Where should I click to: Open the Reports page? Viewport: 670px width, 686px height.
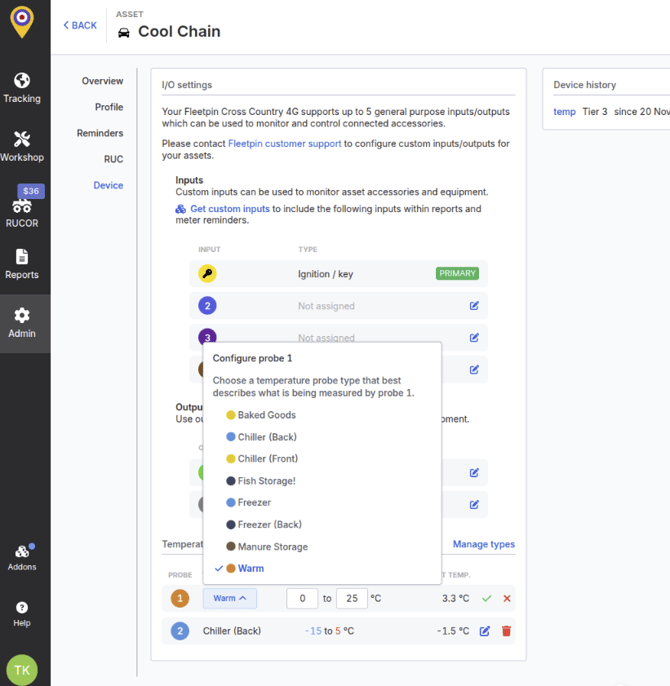pos(22,264)
